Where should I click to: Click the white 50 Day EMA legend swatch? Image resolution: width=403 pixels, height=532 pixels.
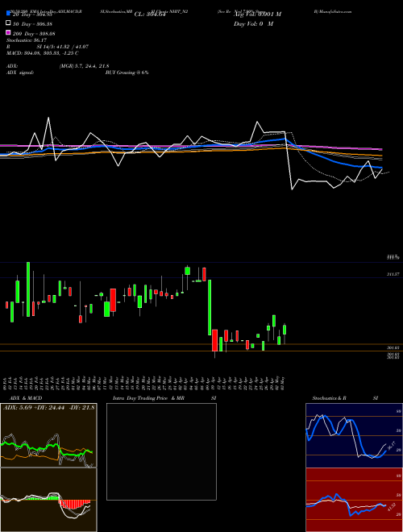click(x=8, y=23)
